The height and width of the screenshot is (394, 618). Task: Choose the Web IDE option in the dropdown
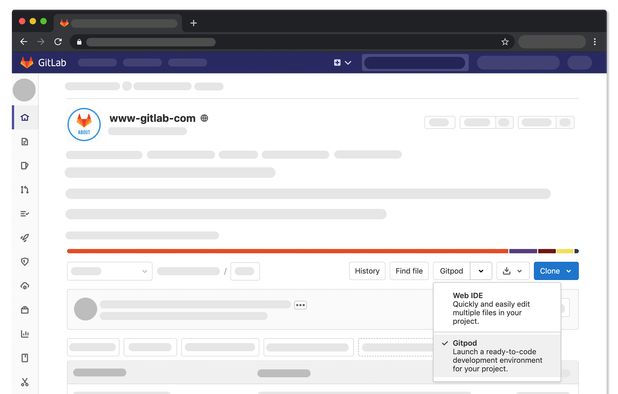point(497,308)
